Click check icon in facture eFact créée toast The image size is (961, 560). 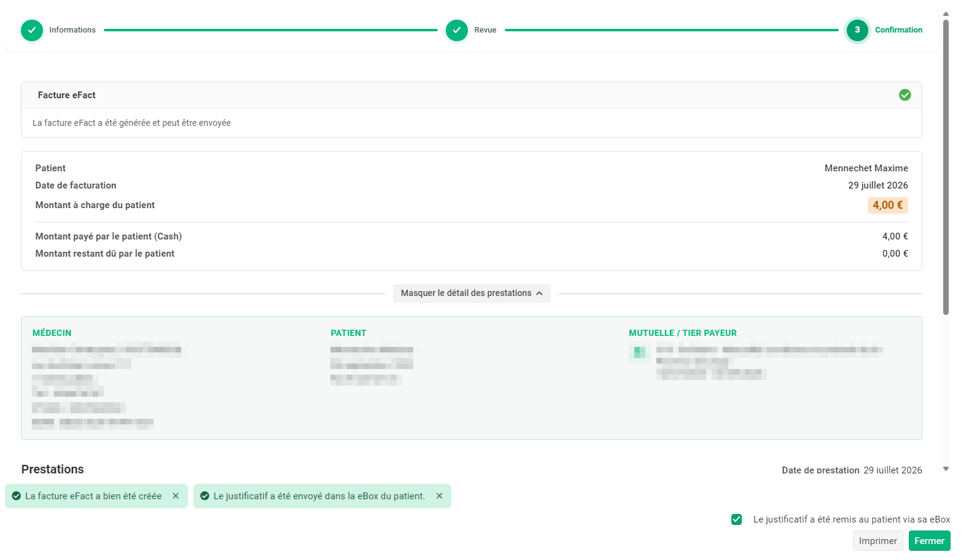click(x=16, y=496)
